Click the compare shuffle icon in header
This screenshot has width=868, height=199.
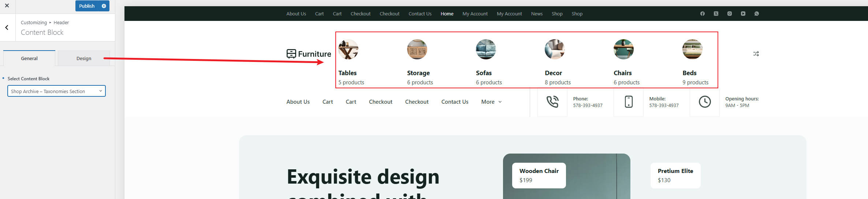click(756, 54)
